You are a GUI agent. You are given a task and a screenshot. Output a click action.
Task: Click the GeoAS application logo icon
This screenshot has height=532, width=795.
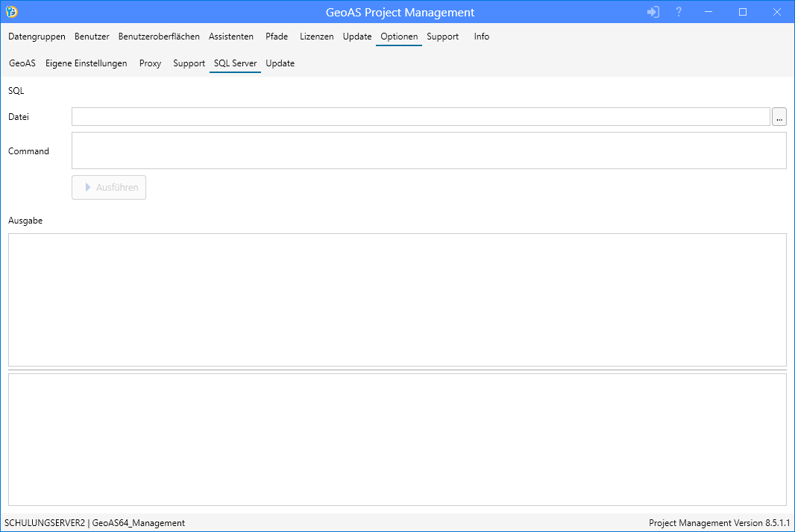click(12, 12)
